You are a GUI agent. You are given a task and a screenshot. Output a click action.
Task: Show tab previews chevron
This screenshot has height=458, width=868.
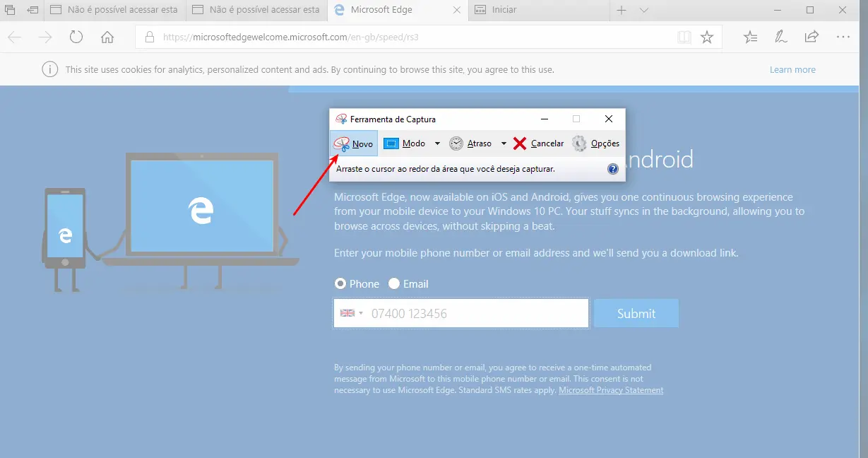[x=643, y=10]
